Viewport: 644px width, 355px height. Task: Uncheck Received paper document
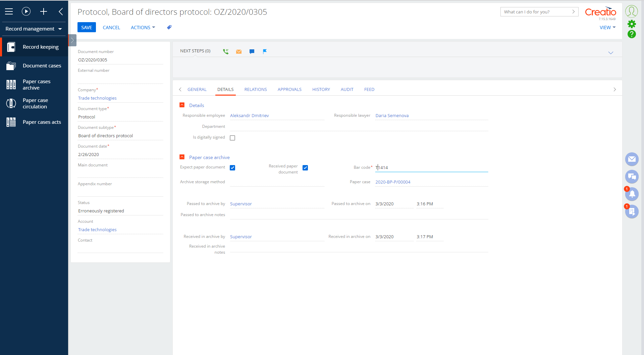(305, 167)
